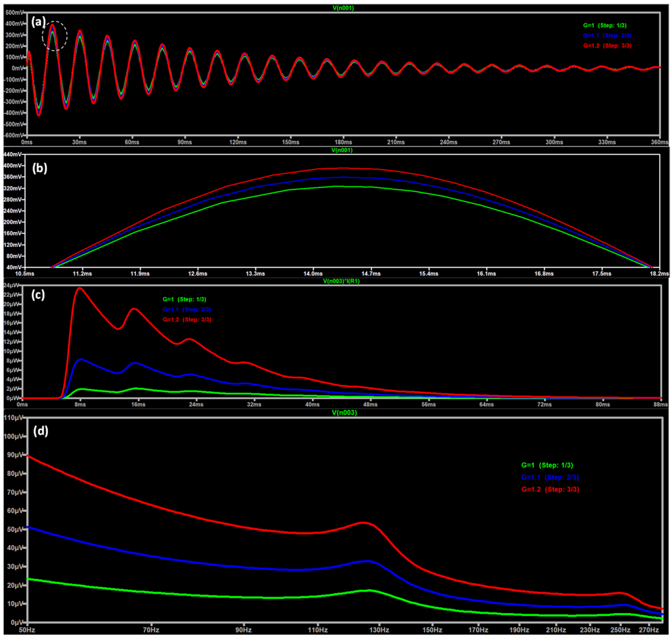Click the 18.2ms tick label in panel (b)

point(659,273)
